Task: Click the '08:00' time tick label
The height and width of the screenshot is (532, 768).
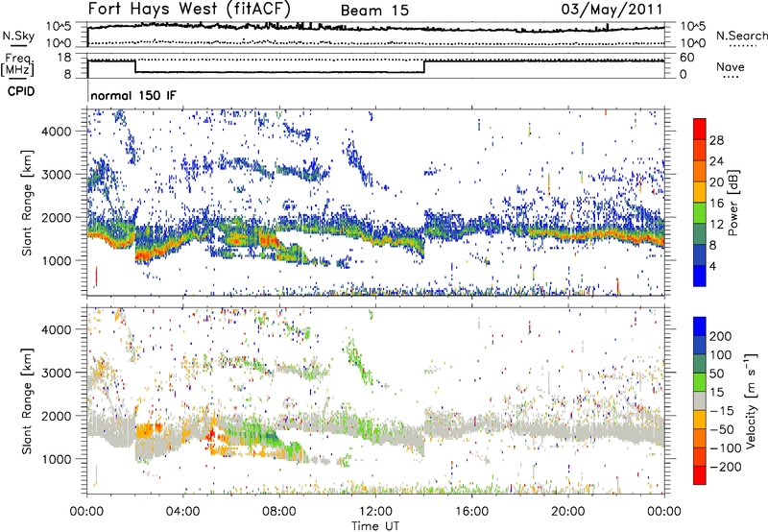Action: pos(279,512)
